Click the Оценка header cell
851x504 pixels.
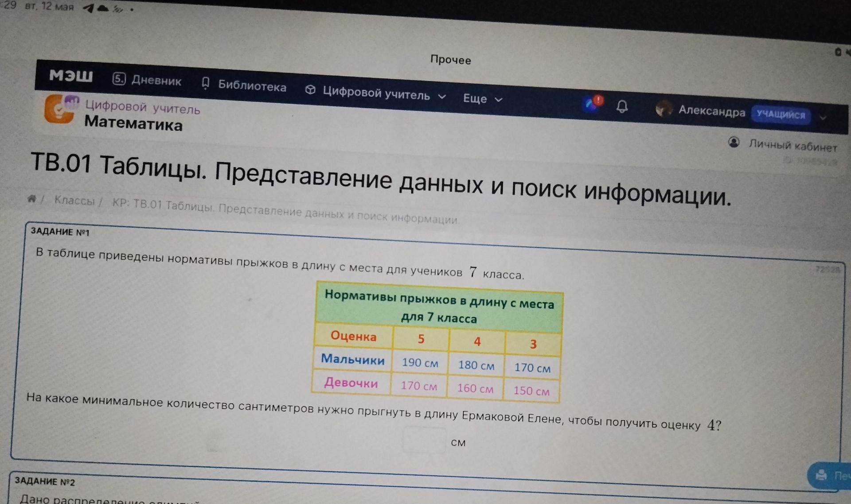[x=353, y=336]
